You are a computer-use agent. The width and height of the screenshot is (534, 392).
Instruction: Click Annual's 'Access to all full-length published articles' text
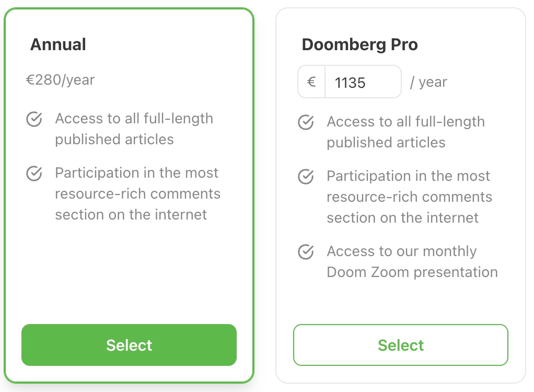[x=134, y=129]
